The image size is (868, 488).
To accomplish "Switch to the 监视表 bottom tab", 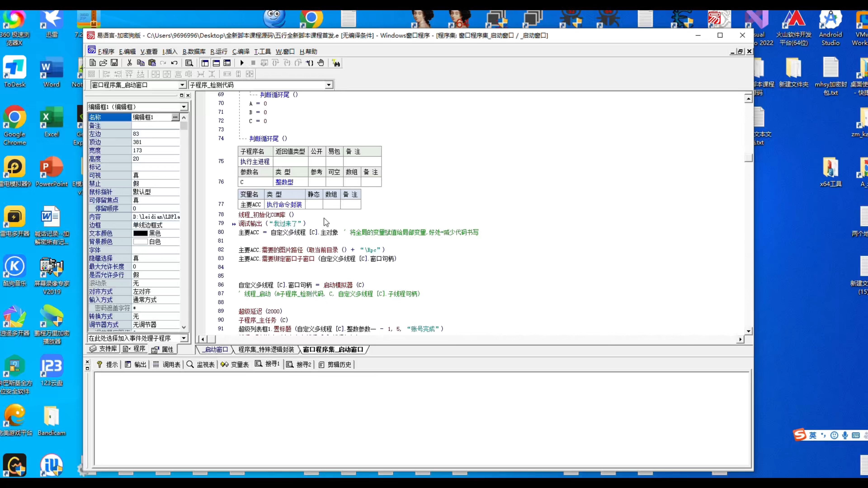I will 201,364.
